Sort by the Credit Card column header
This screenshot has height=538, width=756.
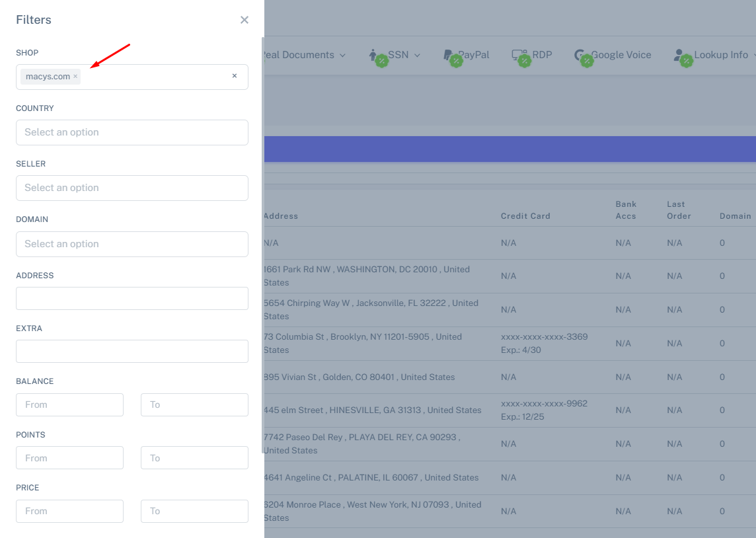[525, 216]
